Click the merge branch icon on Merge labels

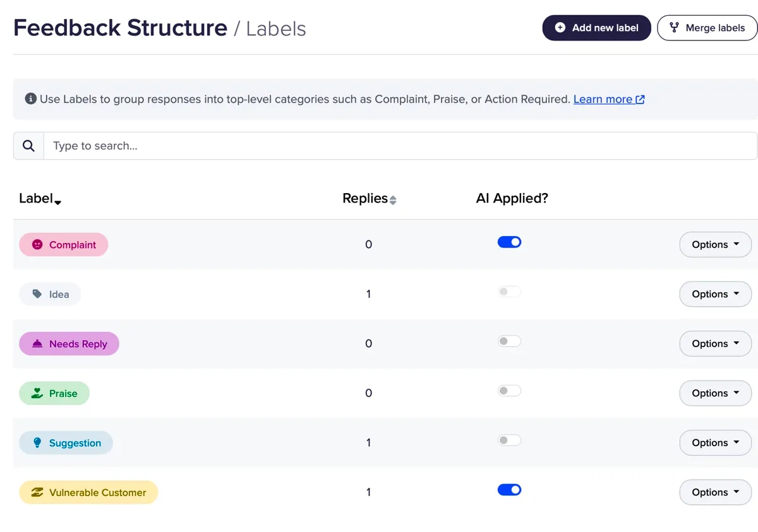[x=674, y=28]
